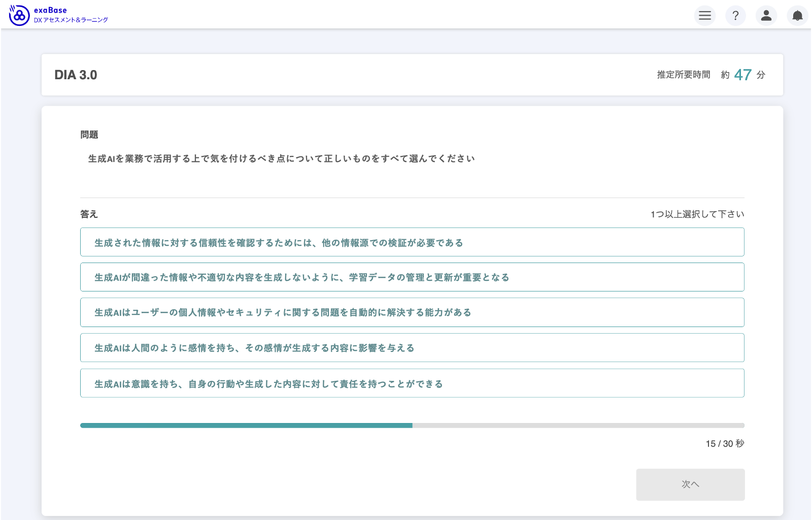
Task: Open help via the question mark icon
Action: pyautogui.click(x=735, y=15)
